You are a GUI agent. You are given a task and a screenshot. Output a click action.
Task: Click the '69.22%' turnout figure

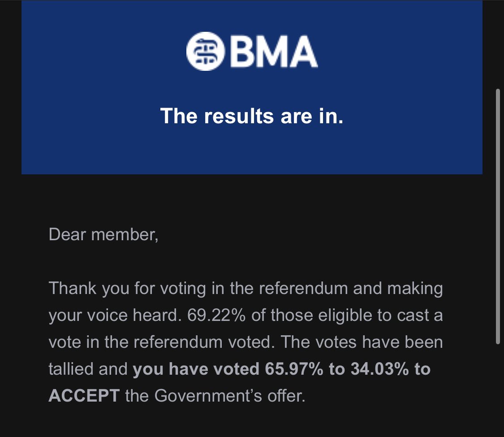[x=216, y=315]
